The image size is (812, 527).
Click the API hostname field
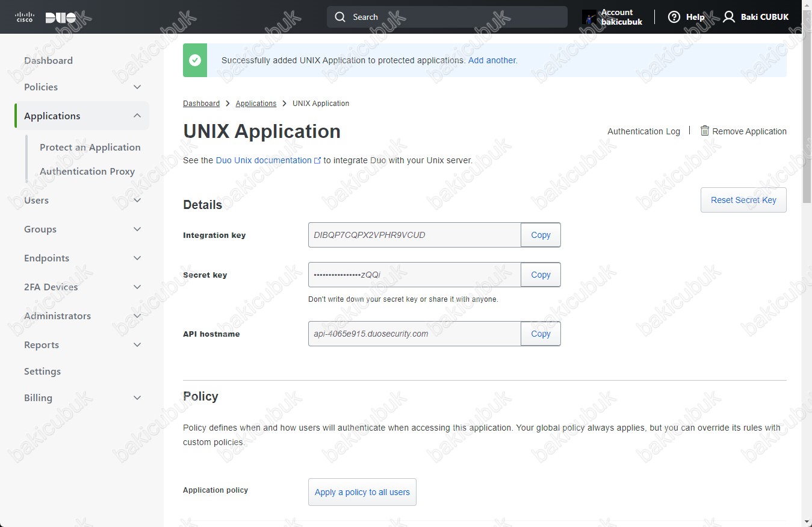coord(414,334)
